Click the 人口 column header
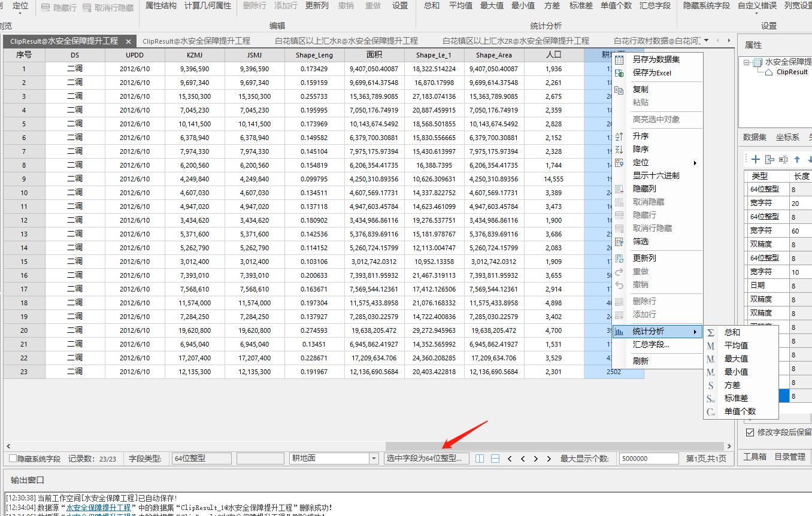 click(x=554, y=55)
